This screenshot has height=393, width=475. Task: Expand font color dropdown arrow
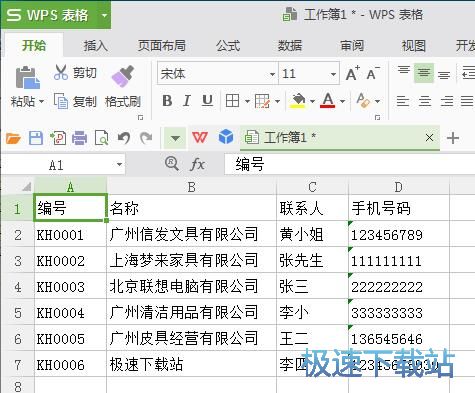point(342,101)
